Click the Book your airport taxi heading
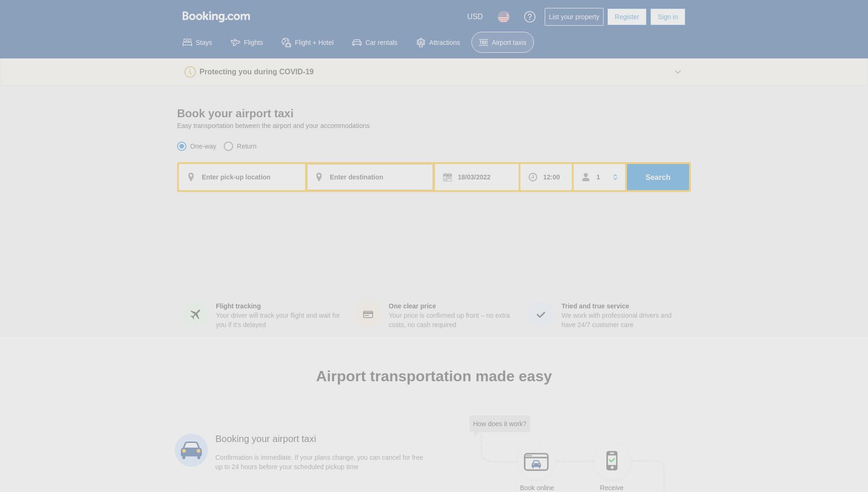 pos(235,114)
